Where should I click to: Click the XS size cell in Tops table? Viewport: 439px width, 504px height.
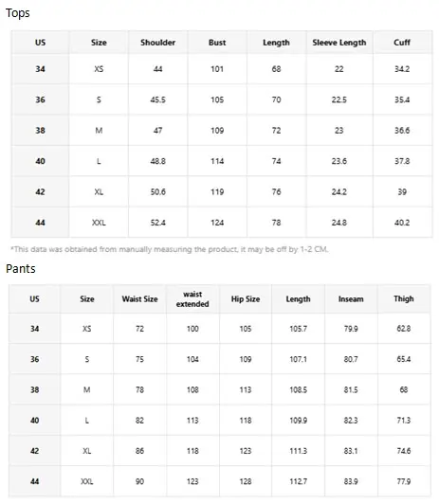[x=99, y=69]
